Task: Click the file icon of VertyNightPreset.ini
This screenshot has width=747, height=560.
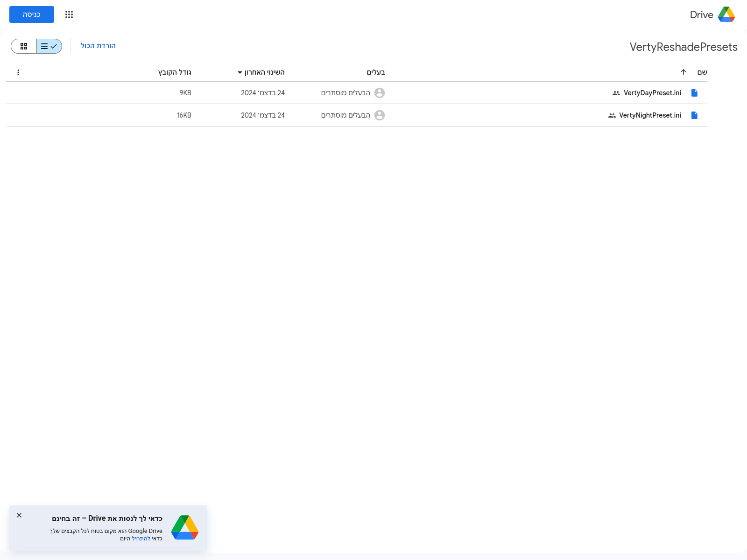Action: click(694, 115)
